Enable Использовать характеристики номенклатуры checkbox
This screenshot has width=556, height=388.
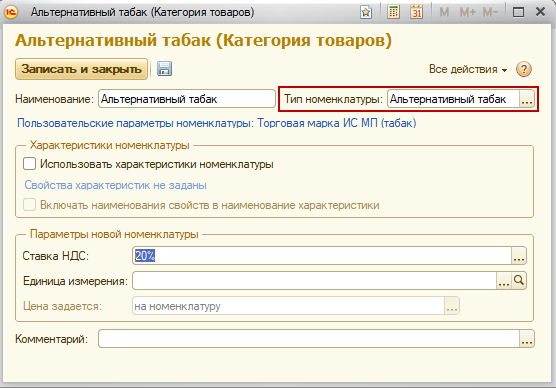(x=29, y=164)
